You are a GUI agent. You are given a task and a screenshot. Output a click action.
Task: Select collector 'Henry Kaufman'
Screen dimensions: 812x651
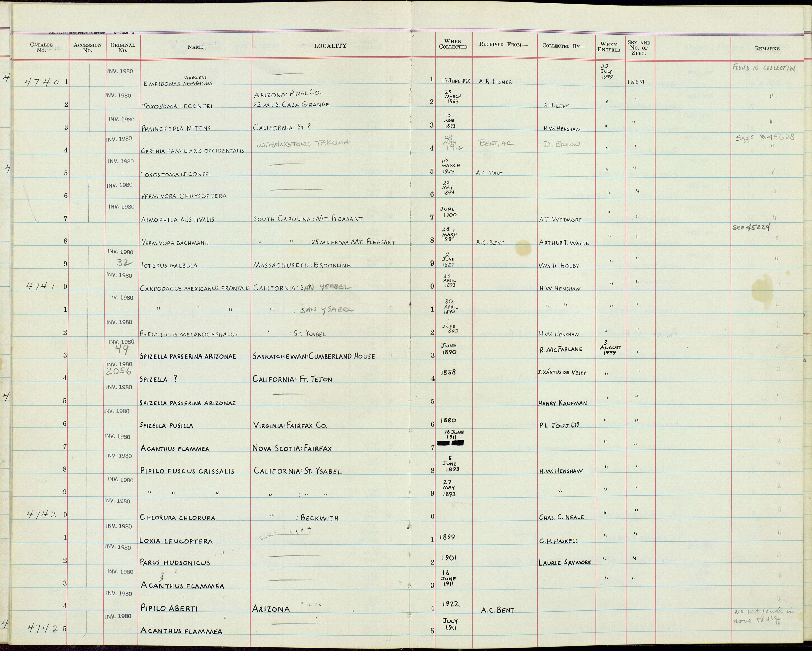click(563, 403)
